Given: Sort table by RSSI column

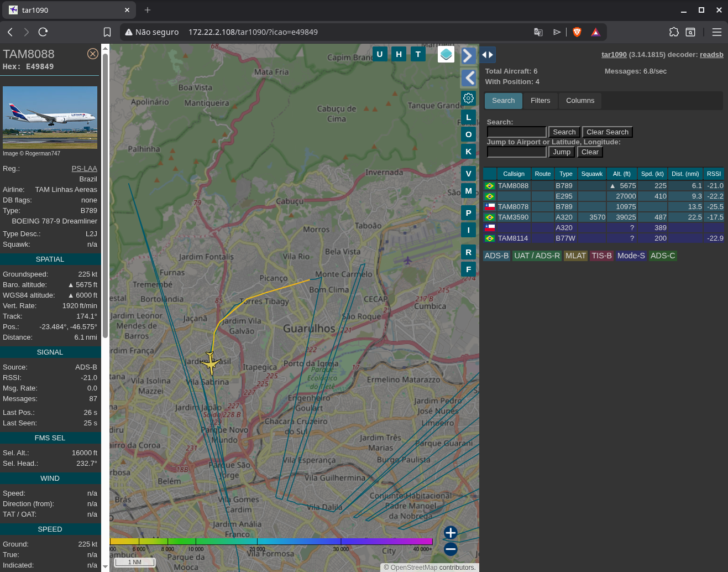Looking at the screenshot, I should coord(714,174).
